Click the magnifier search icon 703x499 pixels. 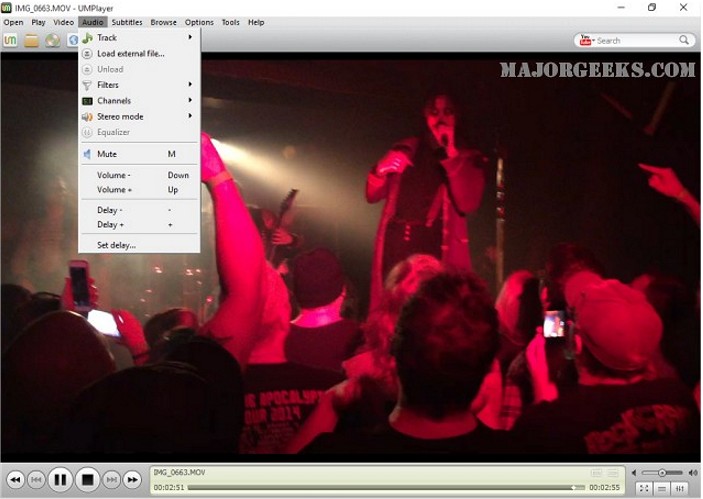(x=684, y=40)
